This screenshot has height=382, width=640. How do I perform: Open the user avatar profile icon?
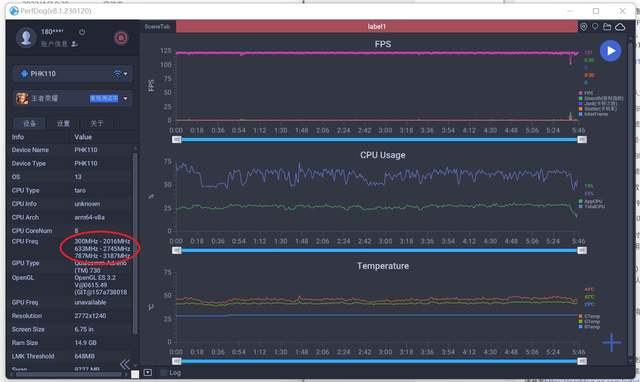(26, 37)
